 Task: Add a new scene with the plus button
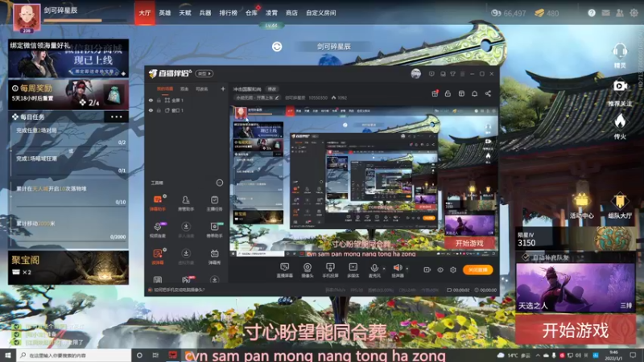coord(223,88)
